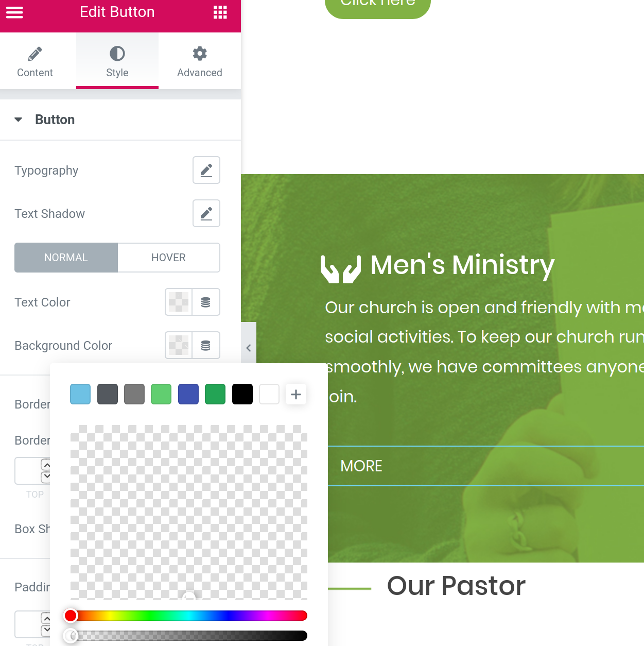The height and width of the screenshot is (646, 644).
Task: Edit Text Shadow with pencil icon
Action: pyautogui.click(x=206, y=213)
